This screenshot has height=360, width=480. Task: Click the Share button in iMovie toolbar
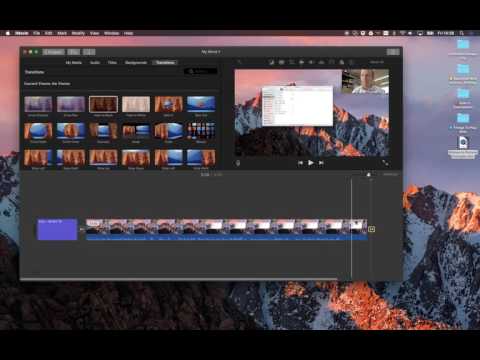[393, 52]
